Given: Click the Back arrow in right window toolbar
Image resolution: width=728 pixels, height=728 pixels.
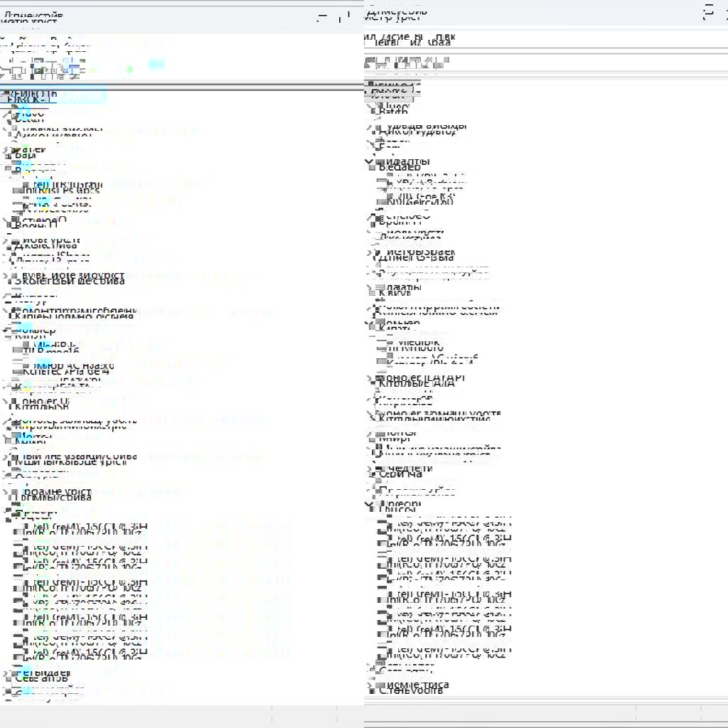Looking at the screenshot, I should (369, 64).
